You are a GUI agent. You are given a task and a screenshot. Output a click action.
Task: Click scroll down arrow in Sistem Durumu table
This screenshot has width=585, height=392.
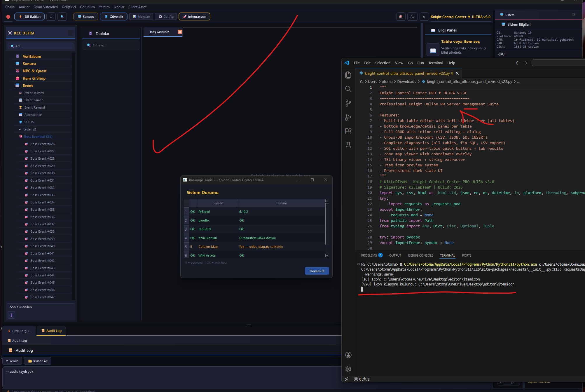(327, 255)
